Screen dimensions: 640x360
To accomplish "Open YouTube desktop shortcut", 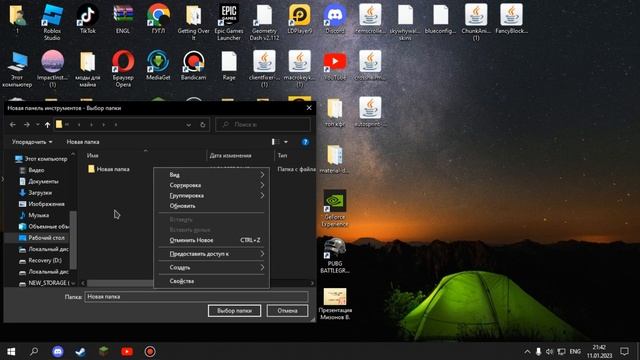I will click(x=335, y=65).
